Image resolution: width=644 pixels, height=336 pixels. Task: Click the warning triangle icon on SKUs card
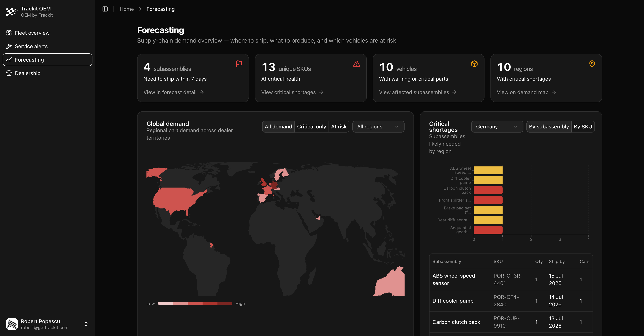[356, 64]
